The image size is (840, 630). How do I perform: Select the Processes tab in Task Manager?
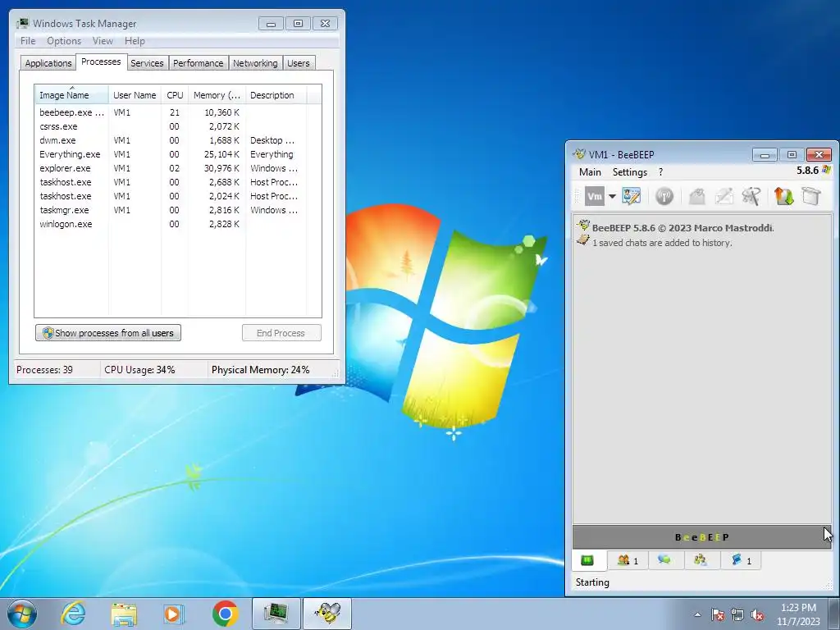[x=101, y=62]
